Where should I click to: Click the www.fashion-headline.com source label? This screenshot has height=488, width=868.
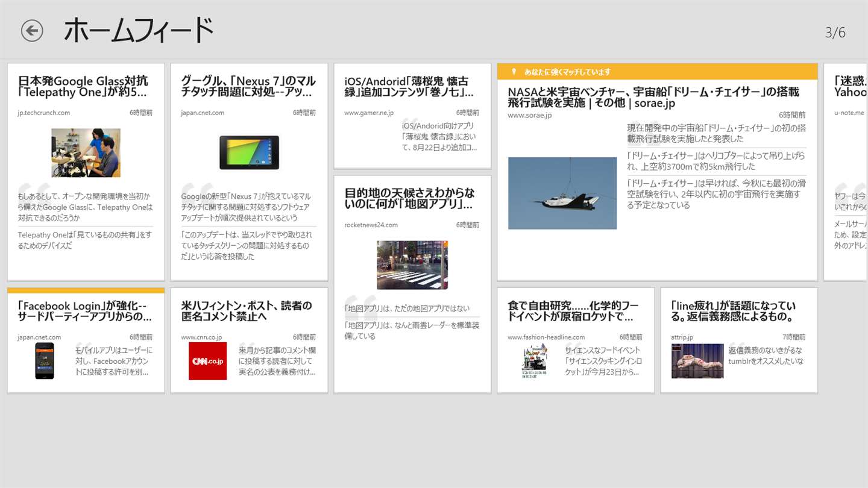(x=546, y=337)
